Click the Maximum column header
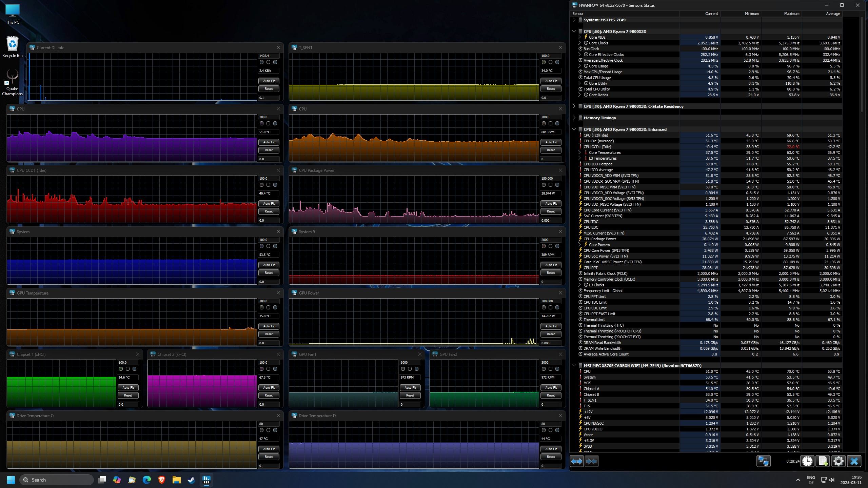 click(782, 14)
